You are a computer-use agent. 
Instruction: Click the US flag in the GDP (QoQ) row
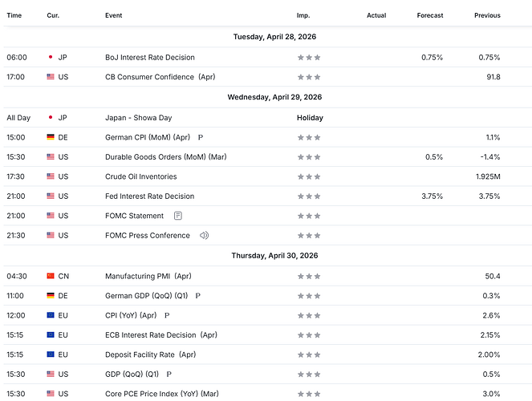coord(51,374)
